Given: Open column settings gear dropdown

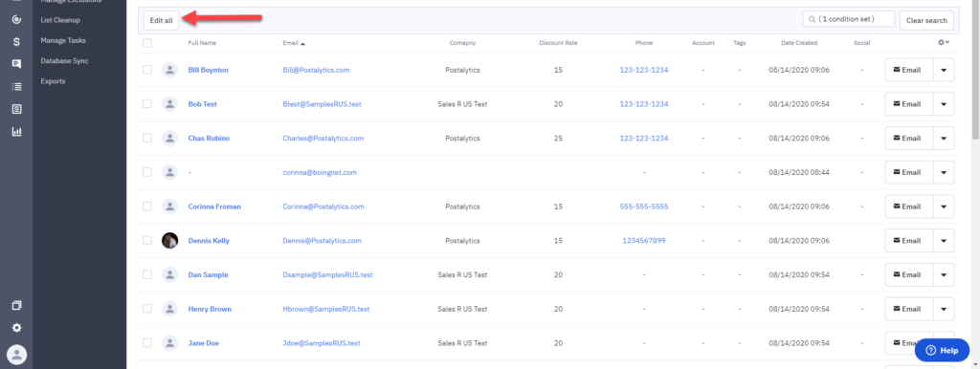Looking at the screenshot, I should click(x=944, y=42).
